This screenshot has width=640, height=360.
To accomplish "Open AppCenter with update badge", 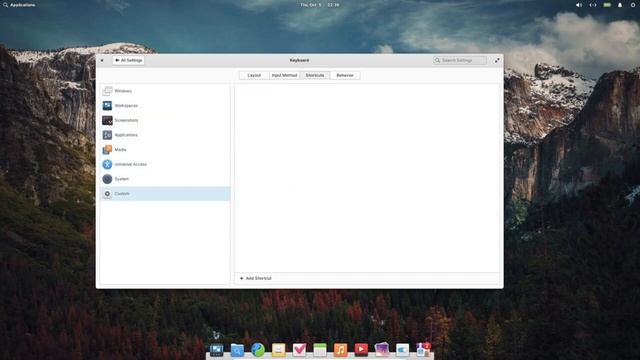I will click(423, 349).
